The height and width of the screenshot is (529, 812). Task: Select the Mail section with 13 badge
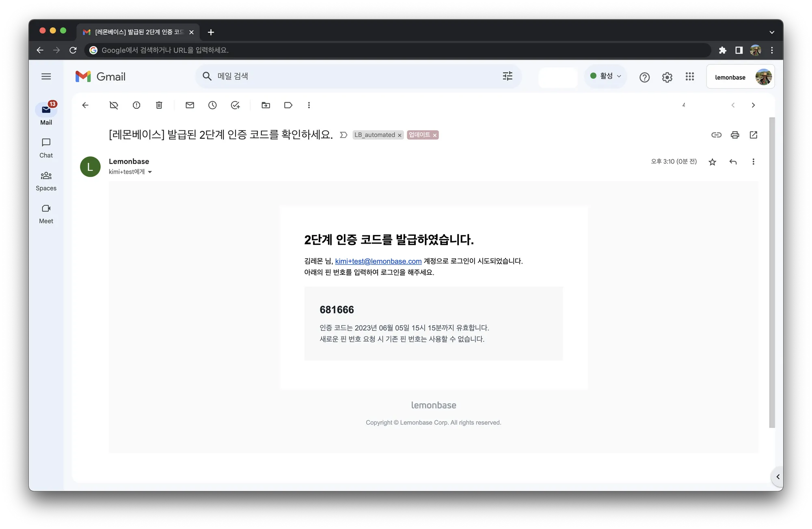point(46,114)
